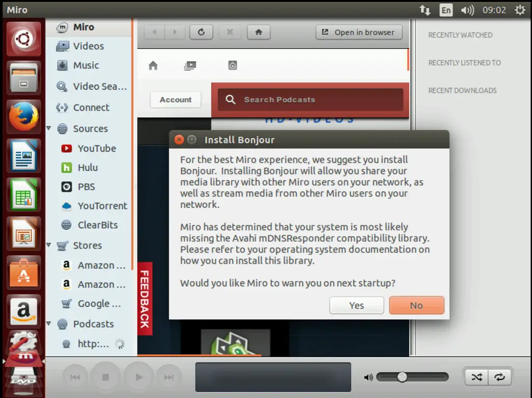The image size is (532, 398).
Task: Open the Files manager in launcher
Action: 23,78
